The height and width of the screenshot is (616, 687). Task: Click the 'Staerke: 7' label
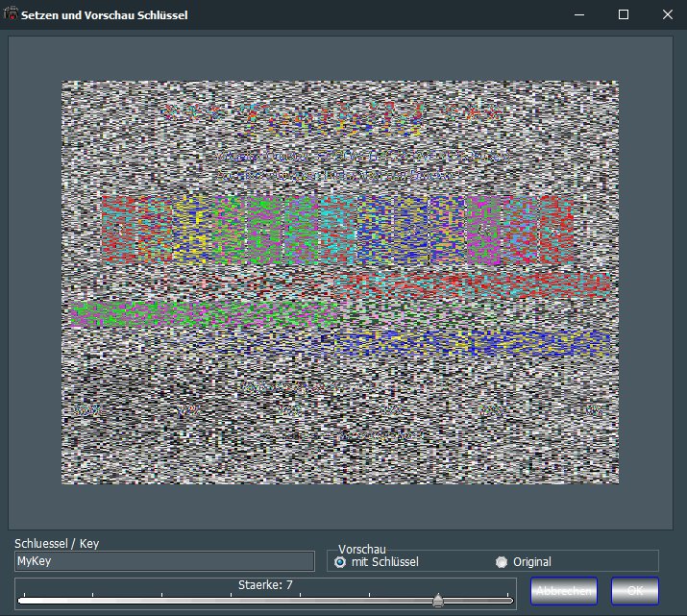pyautogui.click(x=265, y=585)
